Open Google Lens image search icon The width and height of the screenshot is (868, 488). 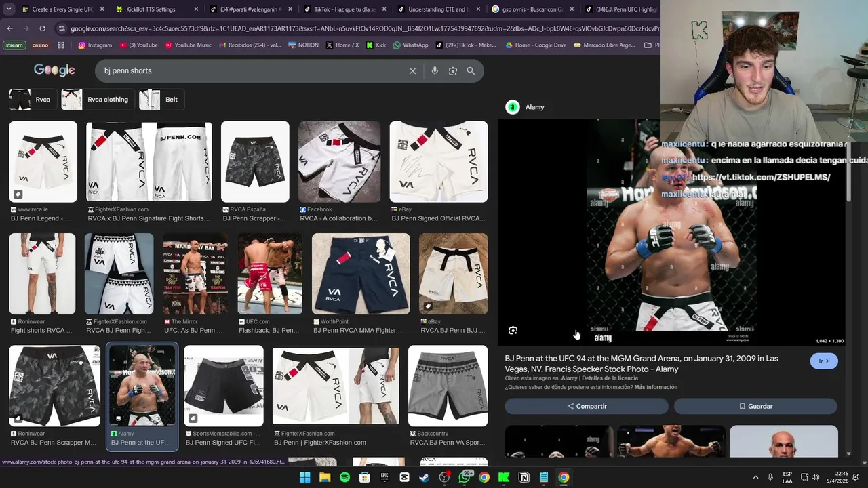point(453,70)
